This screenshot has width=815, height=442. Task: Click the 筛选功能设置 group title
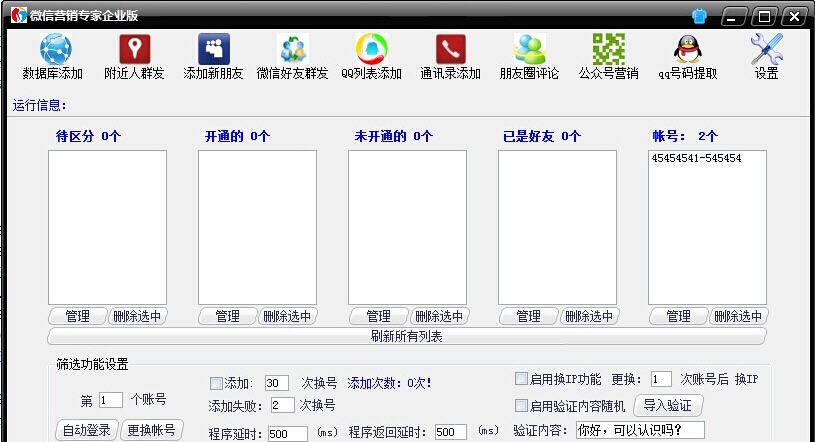coord(93,364)
